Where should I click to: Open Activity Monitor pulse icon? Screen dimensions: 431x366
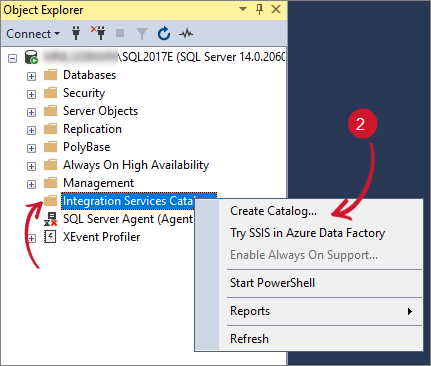[186, 33]
